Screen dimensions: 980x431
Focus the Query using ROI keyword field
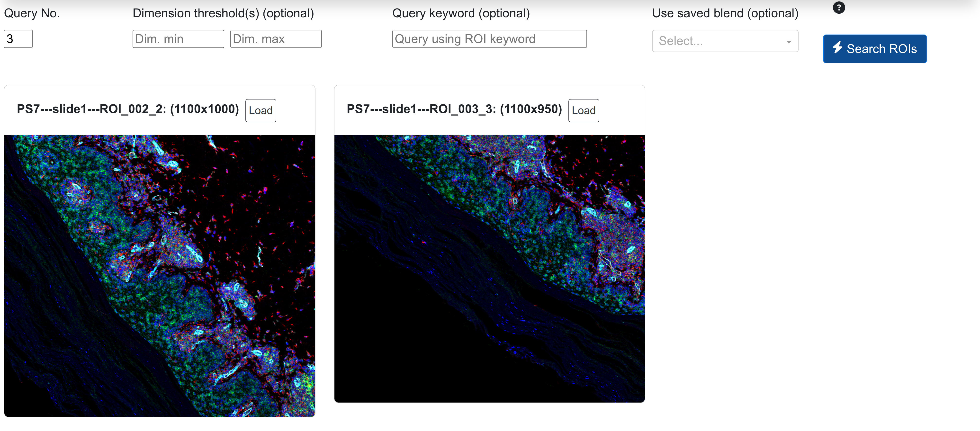pyautogui.click(x=489, y=39)
